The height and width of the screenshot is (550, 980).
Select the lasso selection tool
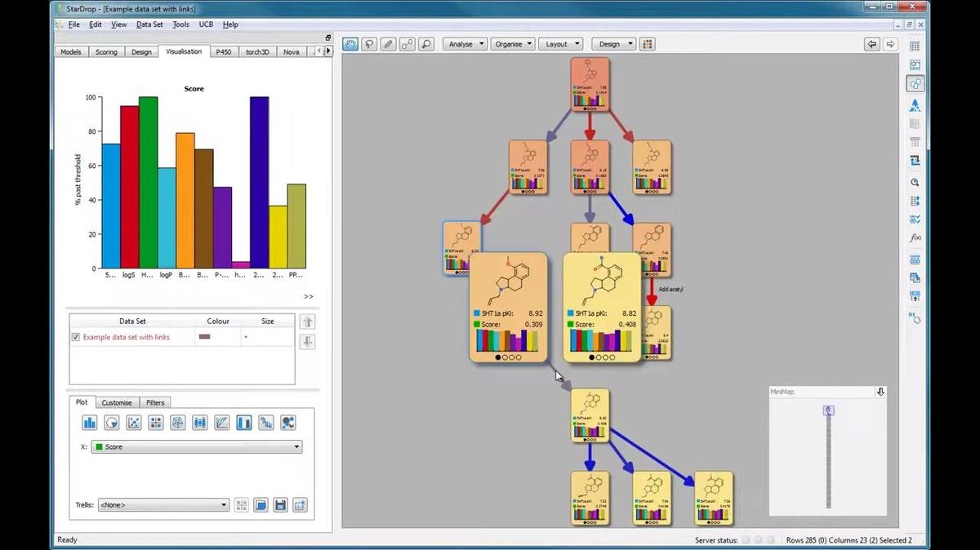(369, 44)
